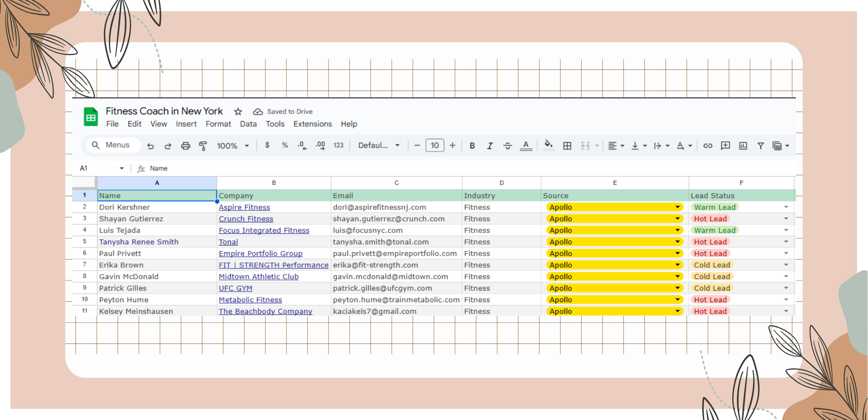Open the Fill color picker
This screenshot has height=420, width=868.
549,145
